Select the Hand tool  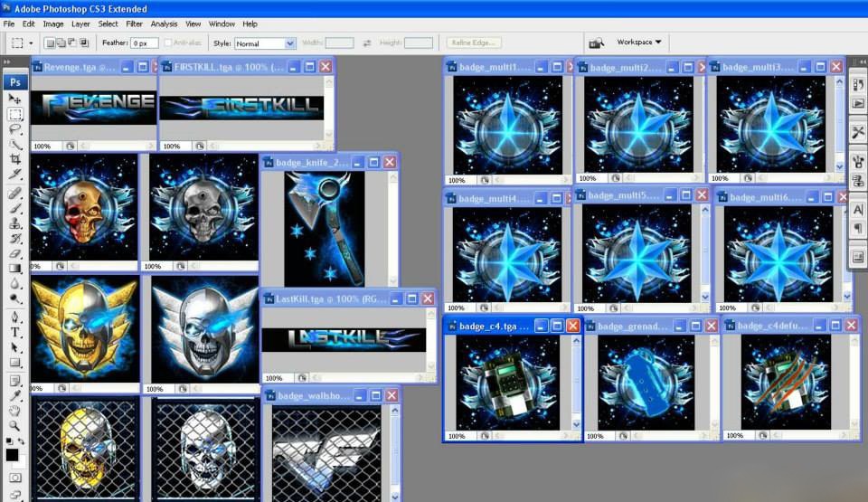click(15, 411)
